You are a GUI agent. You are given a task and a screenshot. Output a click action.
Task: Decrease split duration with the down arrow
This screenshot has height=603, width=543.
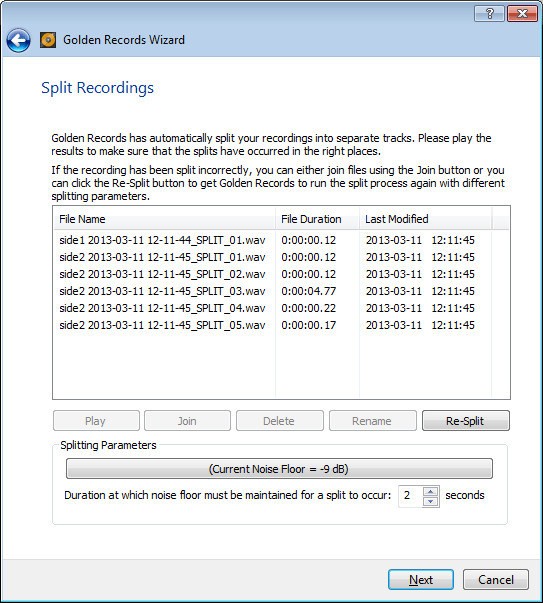(431, 501)
